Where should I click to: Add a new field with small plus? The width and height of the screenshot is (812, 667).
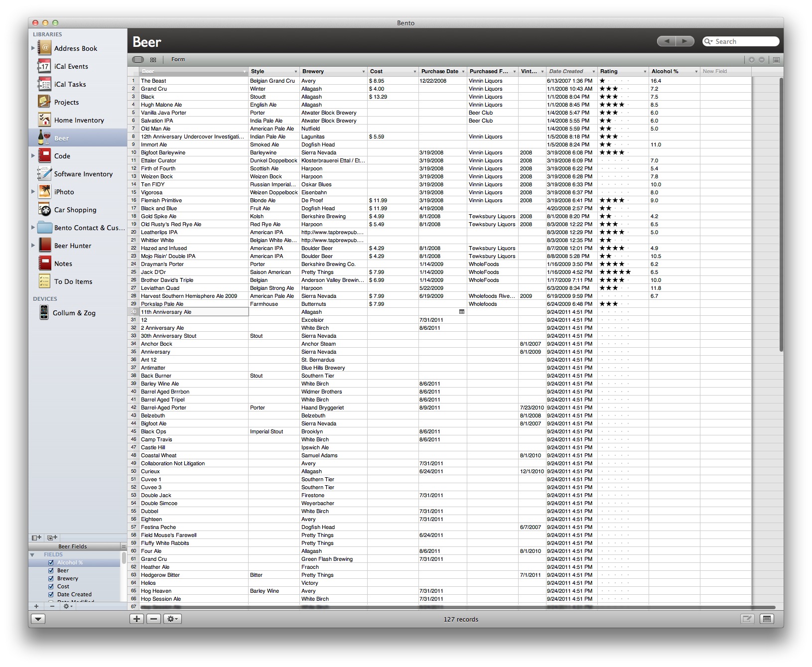click(x=36, y=606)
